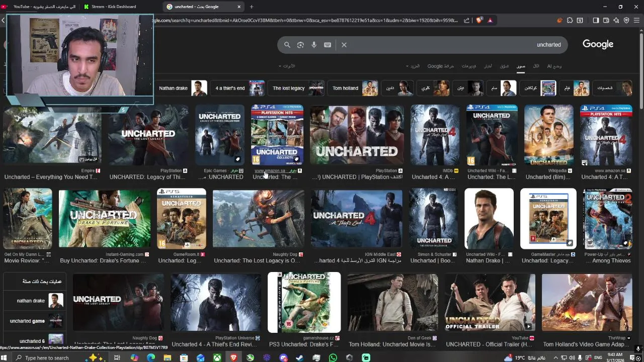644x362 pixels.
Task: Open the UNCHARTED Official Trailer YouTube thumbnail
Action: point(490,303)
